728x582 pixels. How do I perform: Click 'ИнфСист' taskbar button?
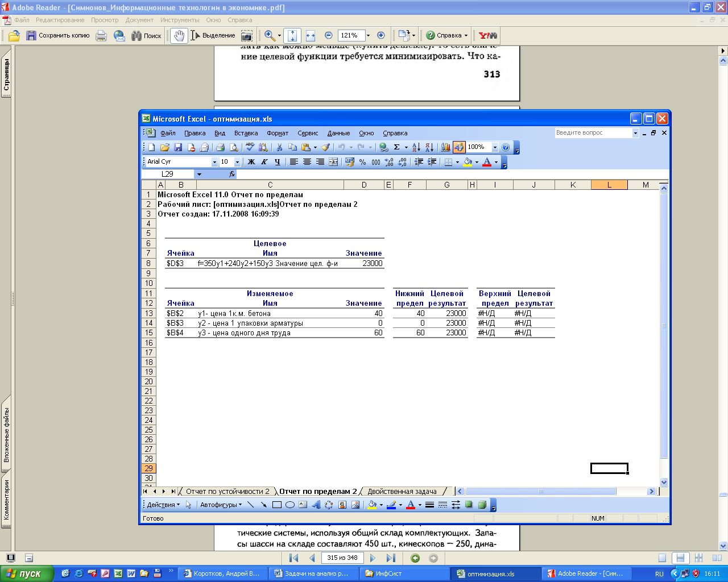coord(405,573)
